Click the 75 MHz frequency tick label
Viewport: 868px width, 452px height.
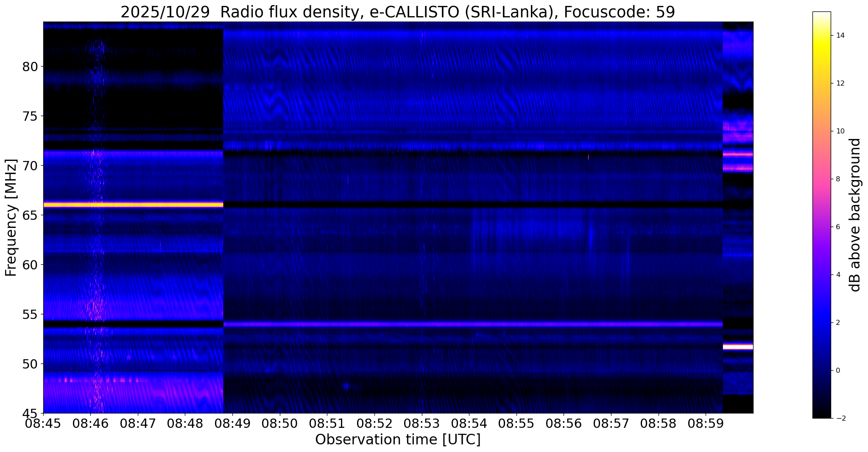(x=30, y=116)
